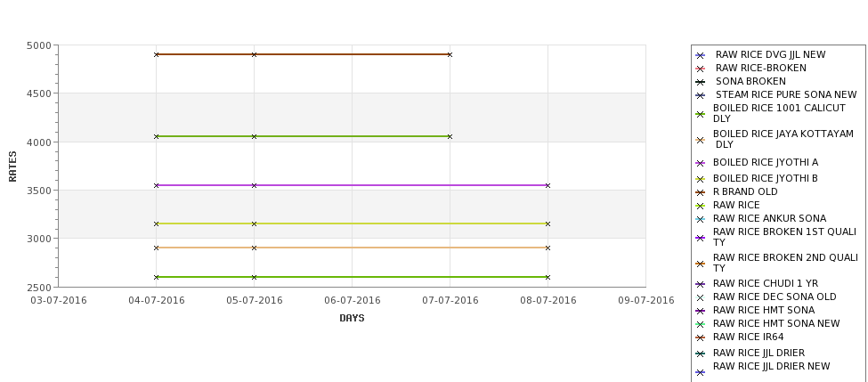868x382 pixels.
Task: Click the purple line point on 08-07-2016
Action: click(x=548, y=185)
